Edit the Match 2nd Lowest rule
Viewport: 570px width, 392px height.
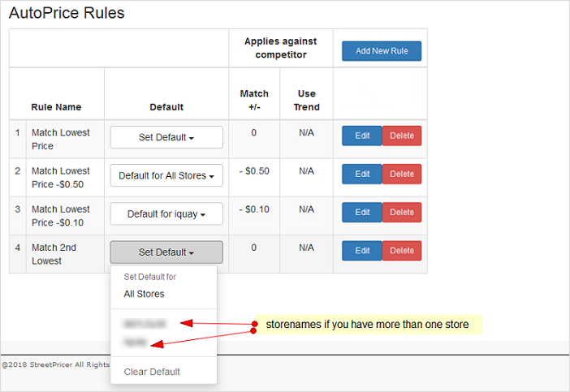(x=362, y=251)
